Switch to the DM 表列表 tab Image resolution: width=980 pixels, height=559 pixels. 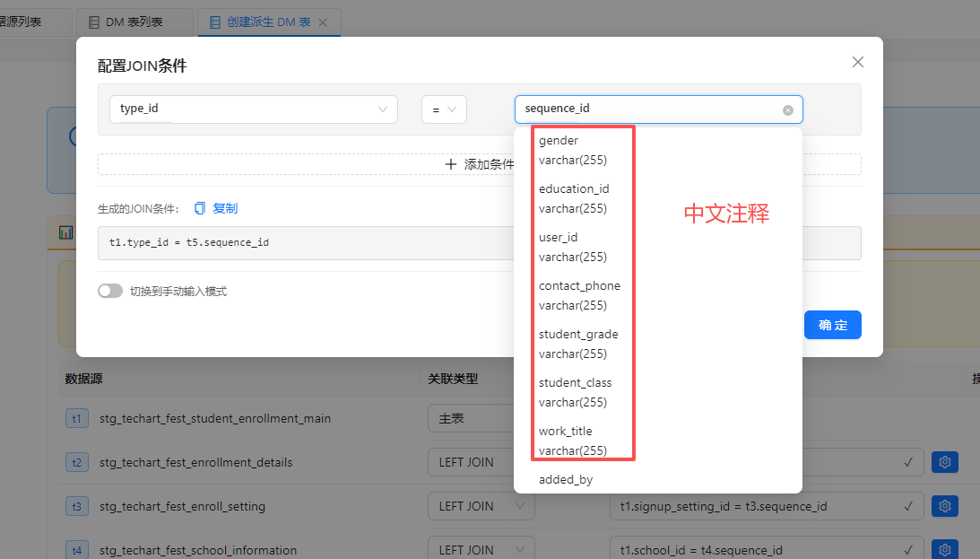click(x=134, y=22)
